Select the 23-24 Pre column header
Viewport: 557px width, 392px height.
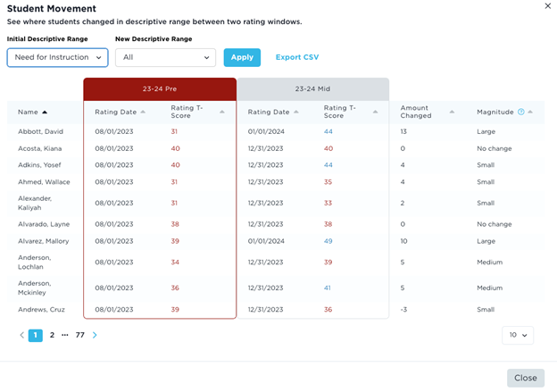tap(160, 89)
